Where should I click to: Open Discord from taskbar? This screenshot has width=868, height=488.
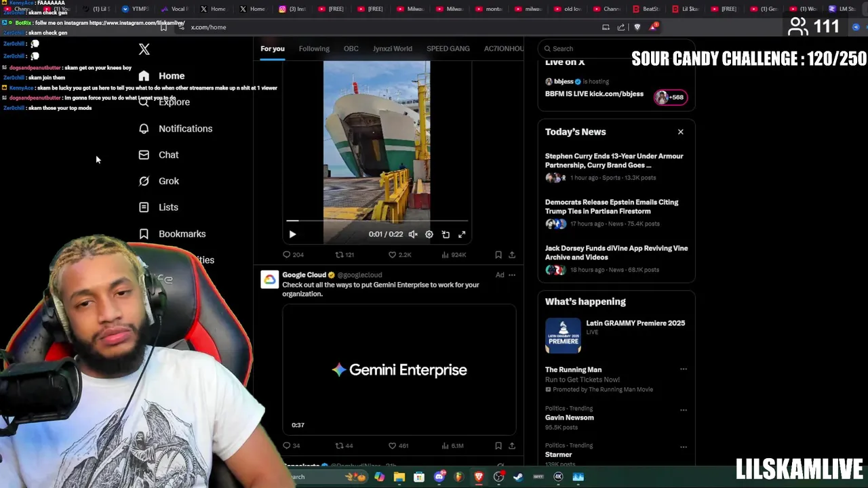pyautogui.click(x=439, y=476)
